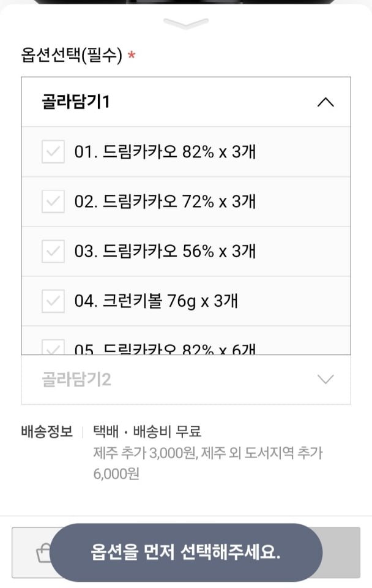The image size is (372, 588).
Task: Tap the shopping bag cart icon
Action: click(x=44, y=552)
